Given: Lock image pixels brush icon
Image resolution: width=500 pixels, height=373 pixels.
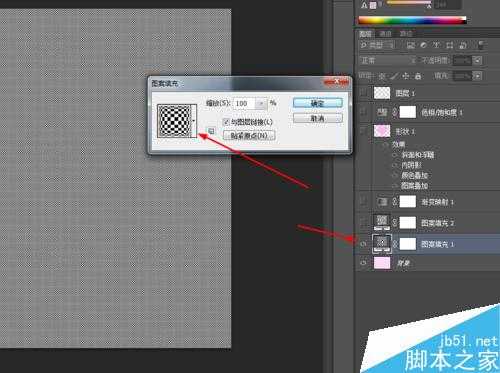Looking at the screenshot, I should coord(394,76).
